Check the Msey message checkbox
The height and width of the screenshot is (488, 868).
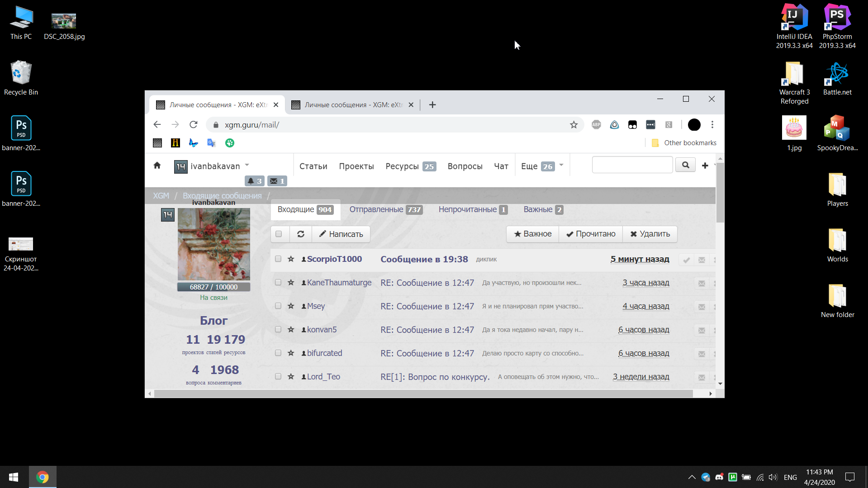(x=278, y=306)
